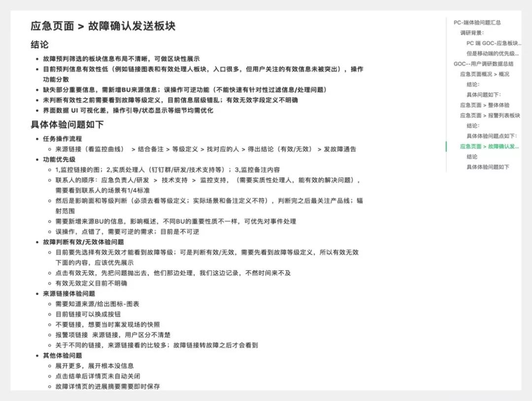Image resolution: width=532 pixels, height=401 pixels.
Task: Select the highlighted green outline entry '应急页面 > 故障确认发...'
Action: pos(490,146)
